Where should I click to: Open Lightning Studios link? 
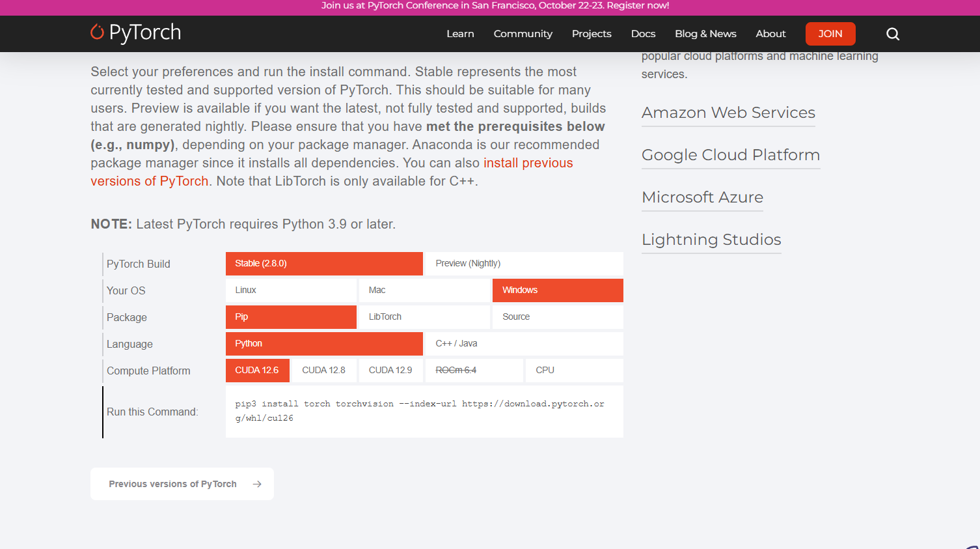tap(711, 240)
